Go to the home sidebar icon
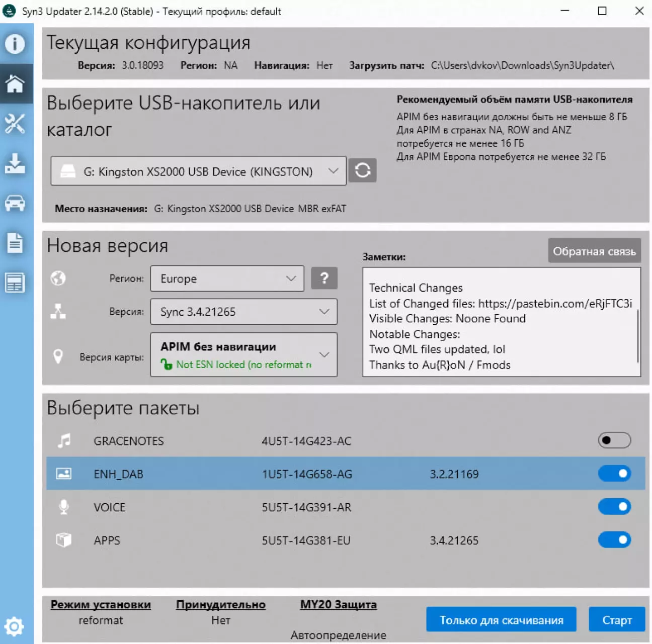652x644 pixels. pos(15,83)
